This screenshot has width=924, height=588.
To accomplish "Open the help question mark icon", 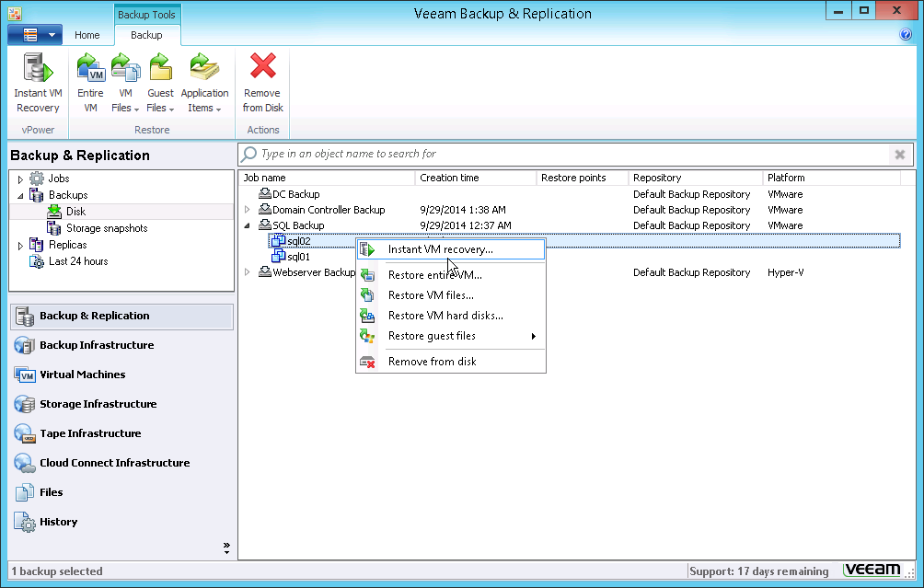I will pos(906,34).
